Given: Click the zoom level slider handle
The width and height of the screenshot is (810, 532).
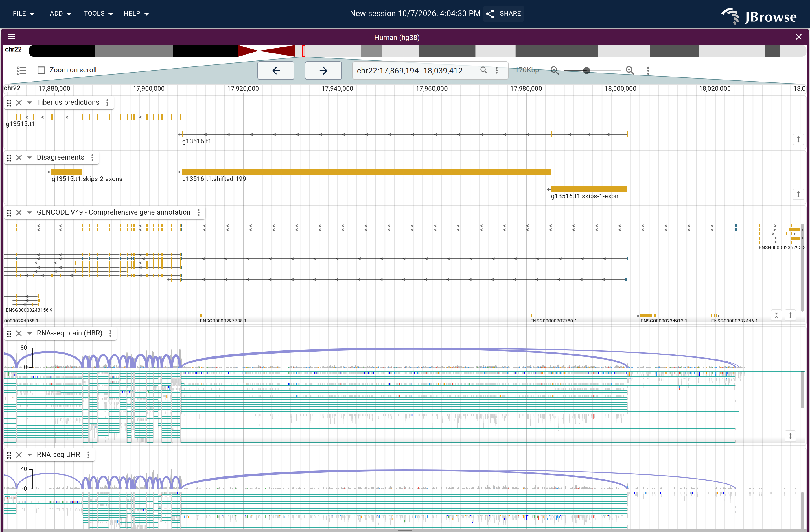Looking at the screenshot, I should coord(586,71).
